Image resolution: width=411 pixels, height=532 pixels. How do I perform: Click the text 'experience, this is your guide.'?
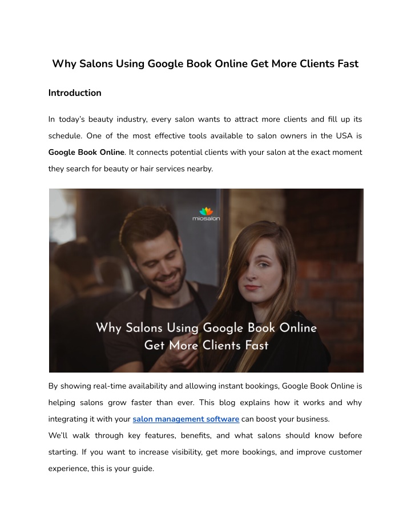click(x=101, y=469)
